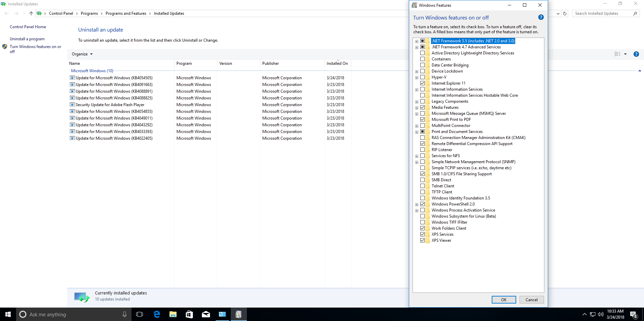Image resolution: width=644 pixels, height=321 pixels.
Task: Open Task View on the taskbar
Action: [140, 314]
